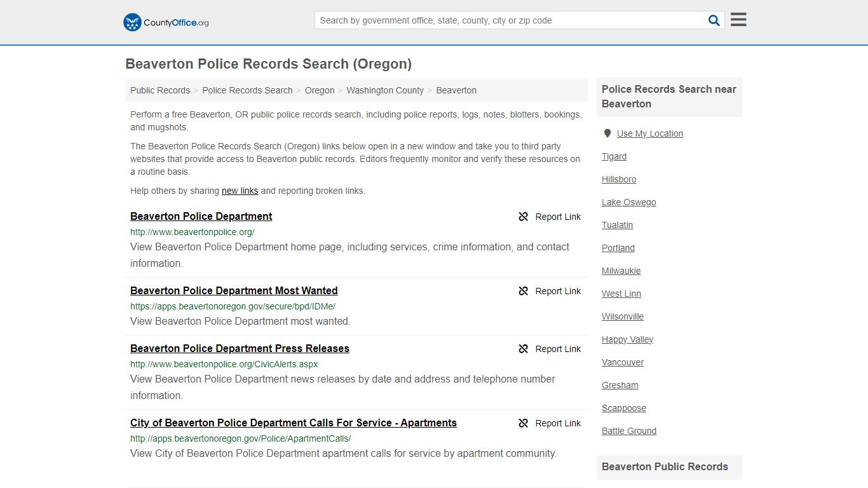Click the CivicAlerts.aspx URL

click(224, 364)
